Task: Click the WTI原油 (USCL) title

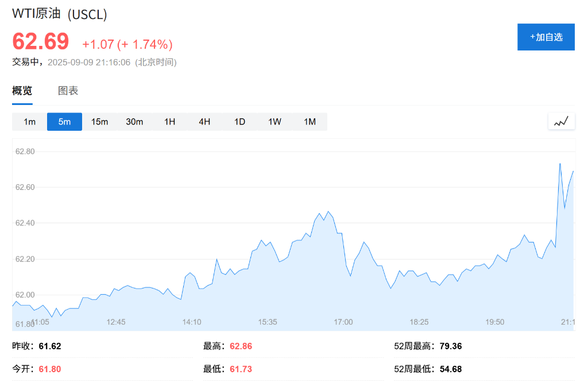Action: [60, 14]
